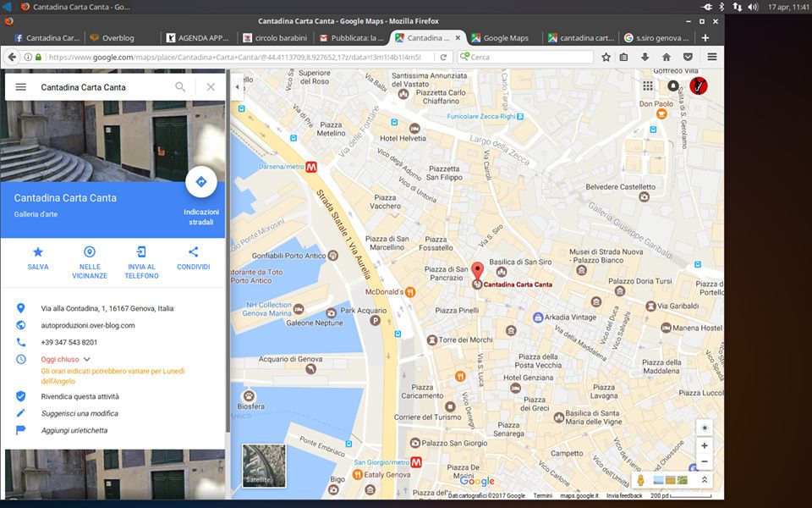This screenshot has height=508, width=812.
Task: Expand the imagery strip double chevron
Action: [705, 480]
